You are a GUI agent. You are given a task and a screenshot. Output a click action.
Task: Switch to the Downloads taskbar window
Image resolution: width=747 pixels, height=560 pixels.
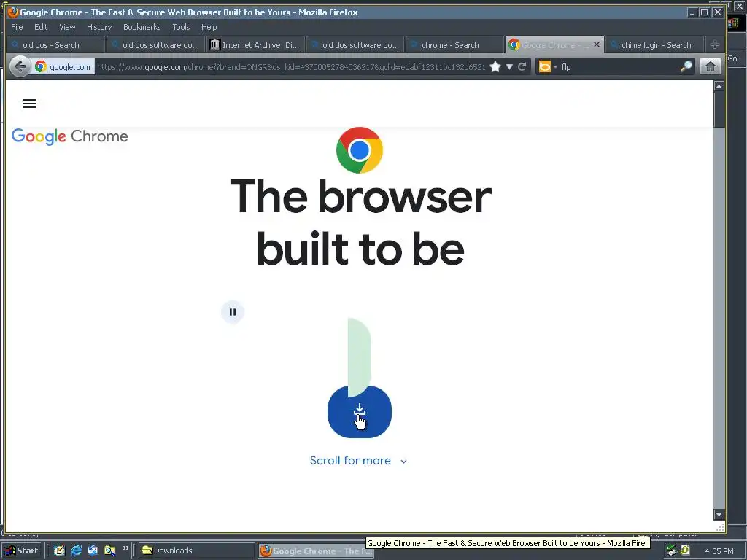[x=196, y=551]
